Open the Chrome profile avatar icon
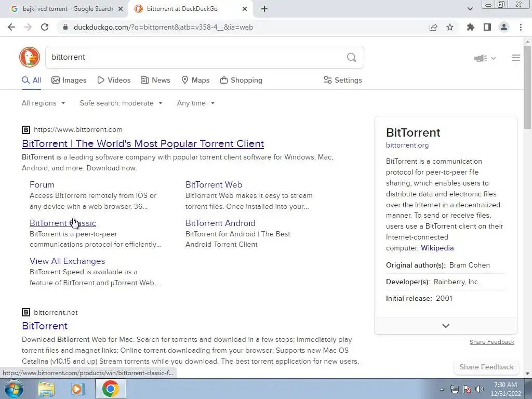The height and width of the screenshot is (399, 532). tap(504, 27)
